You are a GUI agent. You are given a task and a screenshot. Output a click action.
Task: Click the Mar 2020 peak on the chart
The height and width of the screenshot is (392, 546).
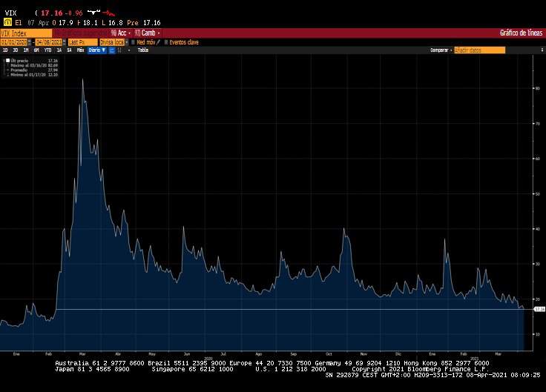click(82, 79)
